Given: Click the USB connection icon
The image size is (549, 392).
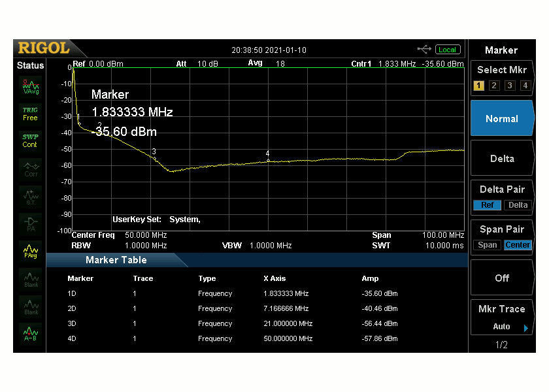Looking at the screenshot, I should point(424,50).
